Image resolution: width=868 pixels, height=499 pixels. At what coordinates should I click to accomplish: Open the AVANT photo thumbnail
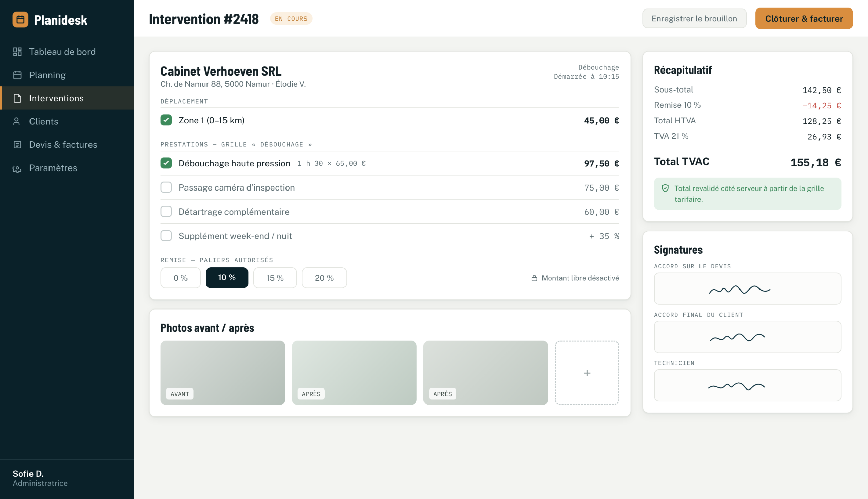pos(223,373)
